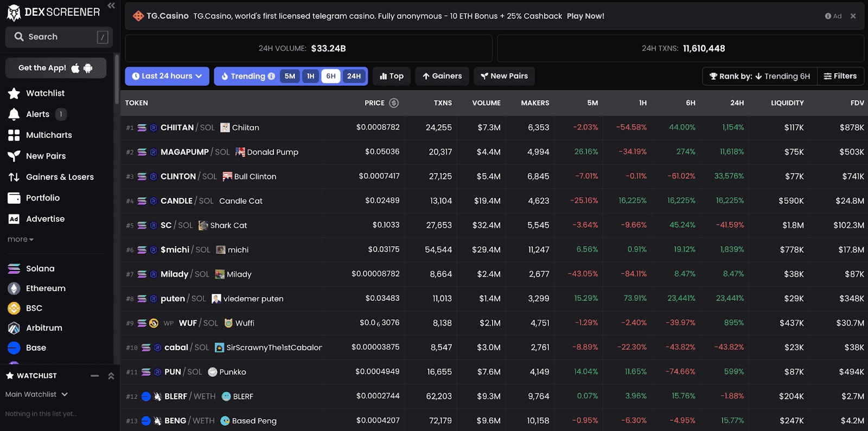Open Multicharts grid icon in sidebar

pos(14,135)
